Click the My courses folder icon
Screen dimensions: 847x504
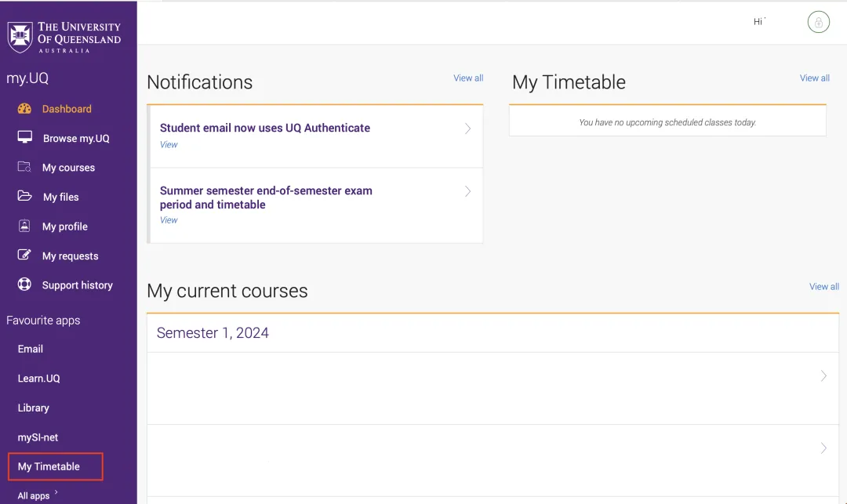click(x=24, y=167)
